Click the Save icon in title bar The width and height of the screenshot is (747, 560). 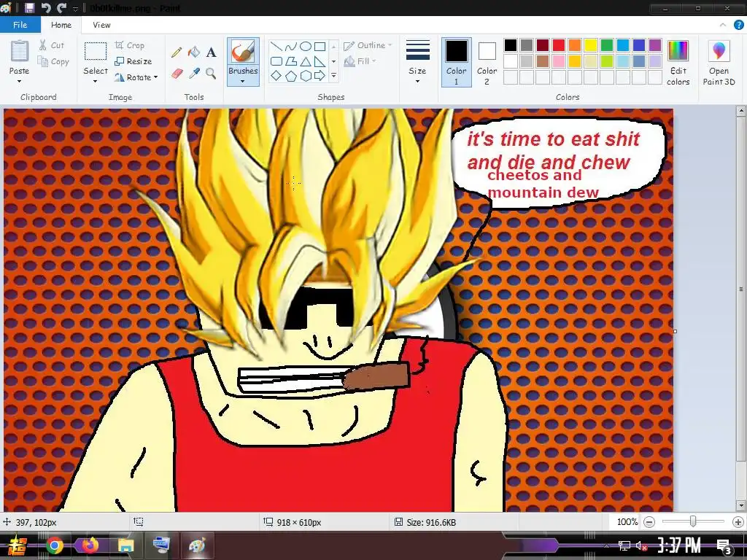[x=29, y=7]
